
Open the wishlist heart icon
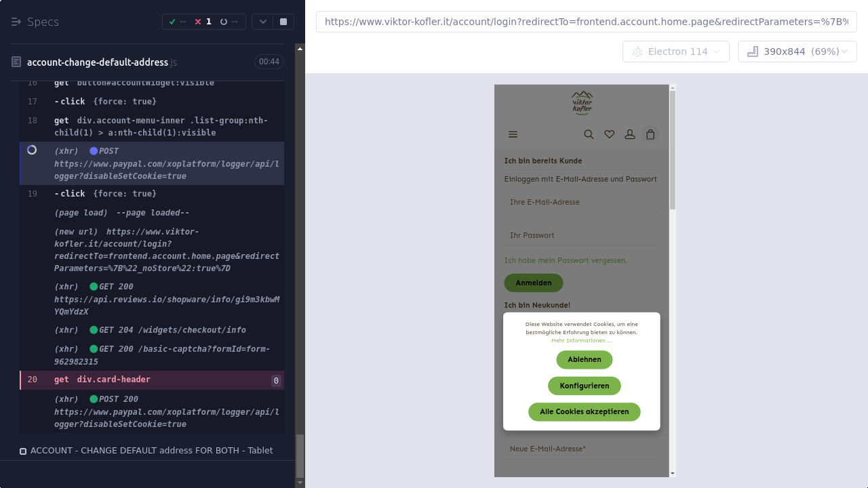pos(609,134)
